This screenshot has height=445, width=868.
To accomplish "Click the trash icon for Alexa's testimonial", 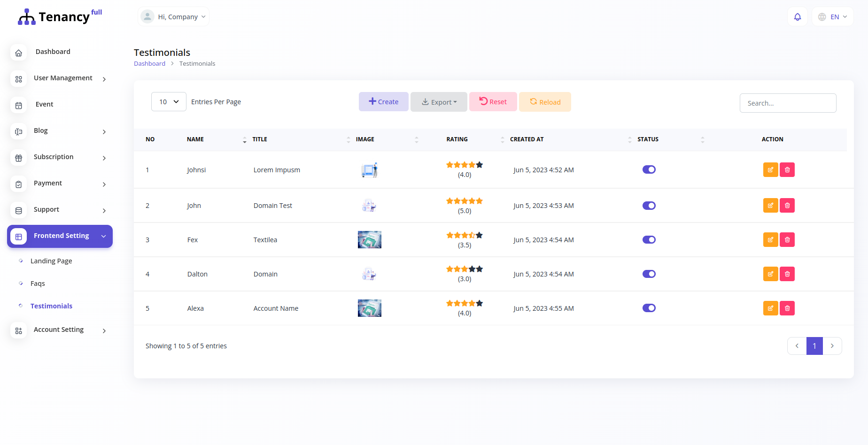I will (787, 308).
